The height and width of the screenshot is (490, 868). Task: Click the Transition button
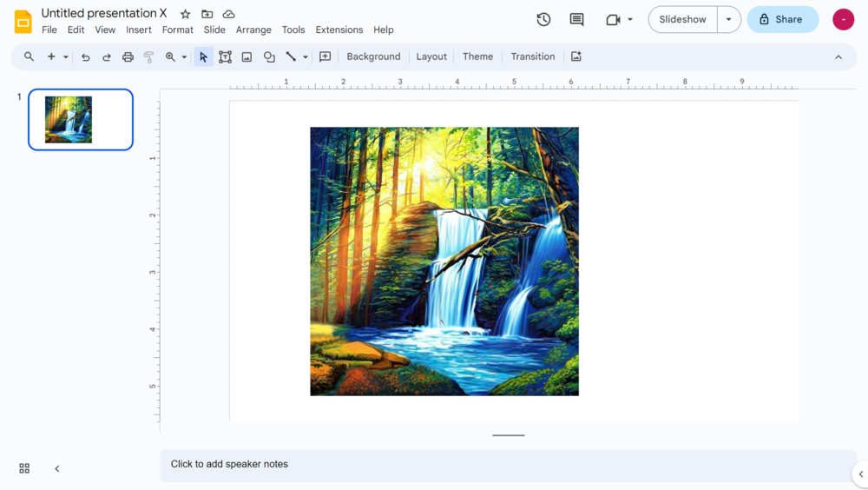click(532, 56)
